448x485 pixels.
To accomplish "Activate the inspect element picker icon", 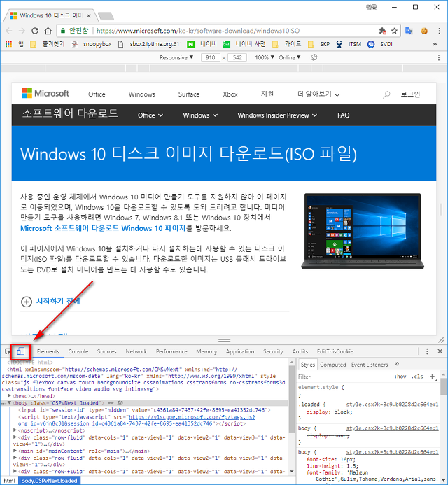I will 8,351.
